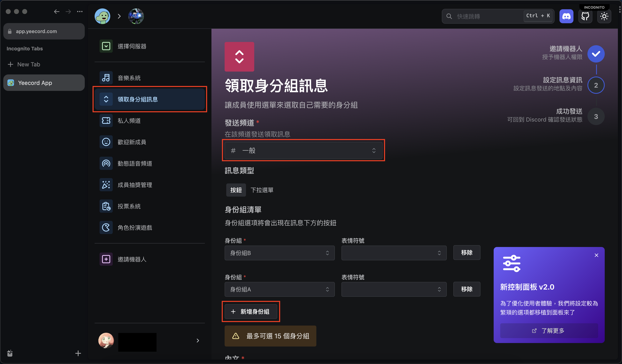Image resolution: width=622 pixels, height=364 pixels.
Task: Open the 身份組B role dropdown
Action: click(x=279, y=253)
